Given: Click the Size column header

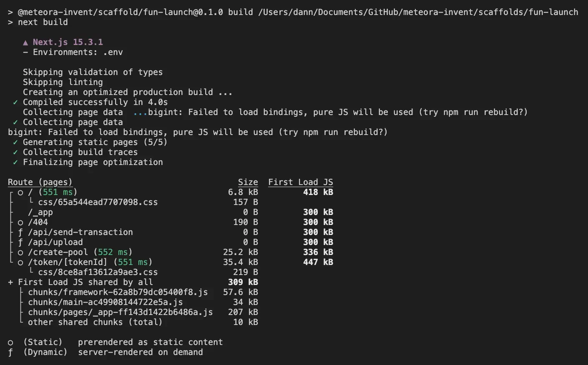Looking at the screenshot, I should [248, 182].
